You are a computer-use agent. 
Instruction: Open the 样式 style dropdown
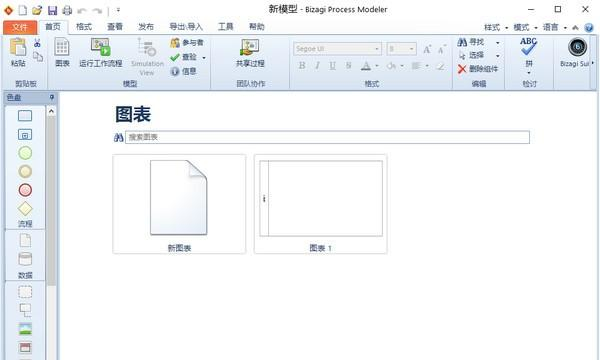pos(496,28)
